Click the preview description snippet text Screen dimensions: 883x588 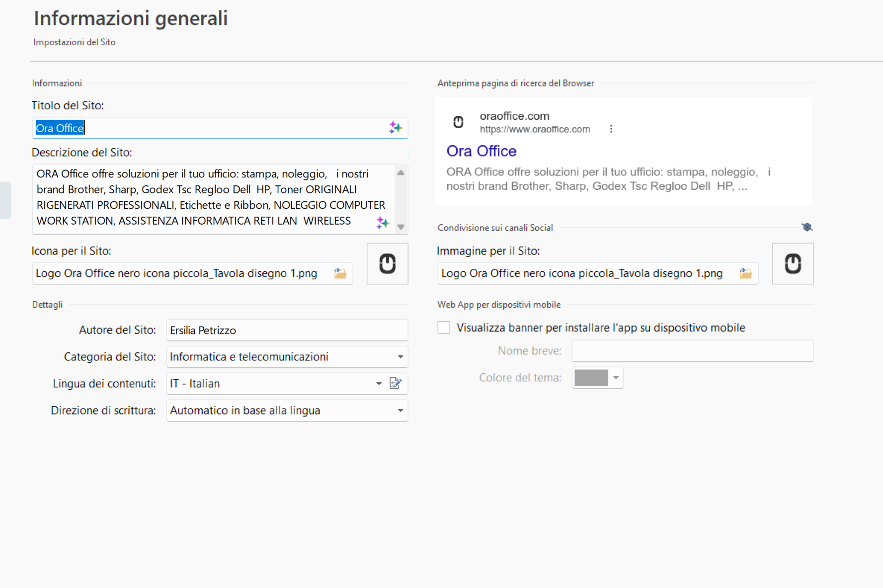tap(609, 179)
